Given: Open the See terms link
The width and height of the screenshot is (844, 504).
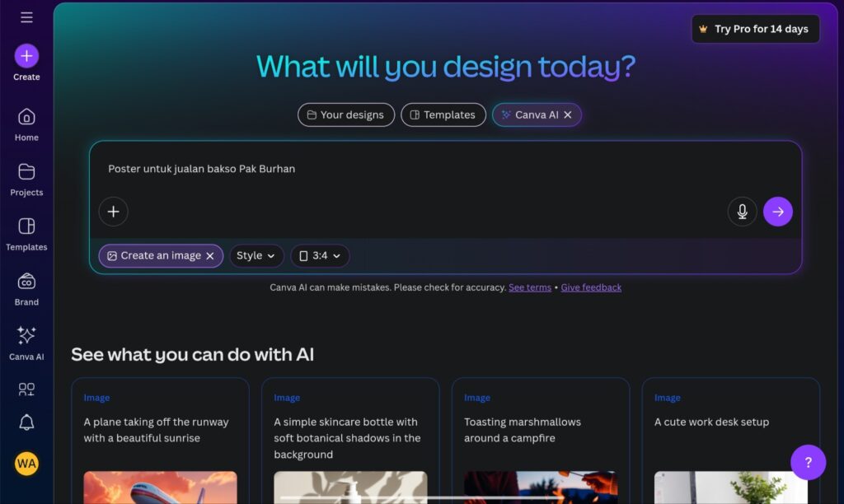Looking at the screenshot, I should click(x=530, y=287).
